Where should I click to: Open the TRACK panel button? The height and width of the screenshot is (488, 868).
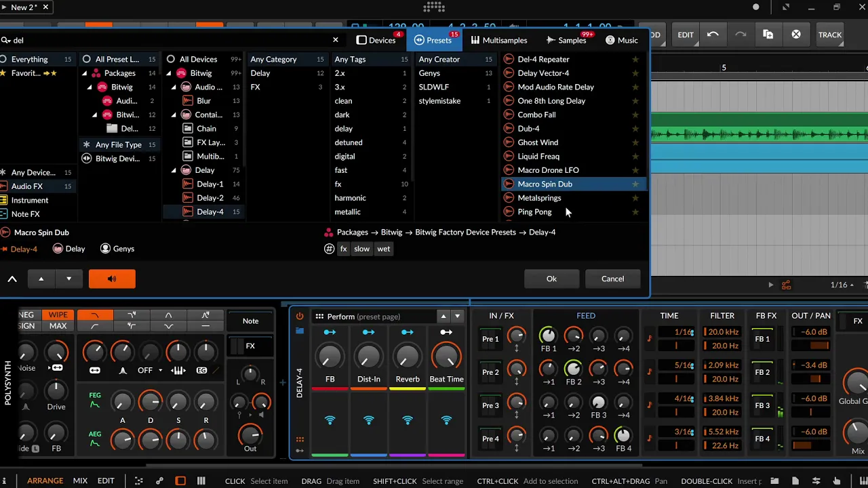[x=829, y=35]
